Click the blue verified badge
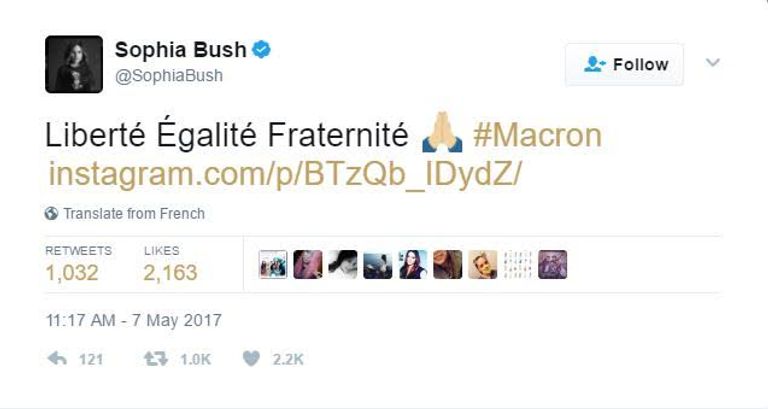768x409 pixels. (x=263, y=50)
